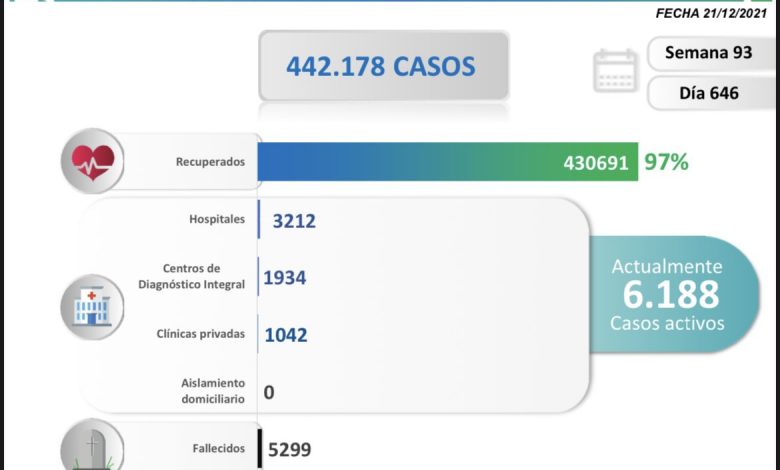Click the 1042 clinics count
Screen dimensions: 780x470
(285, 335)
